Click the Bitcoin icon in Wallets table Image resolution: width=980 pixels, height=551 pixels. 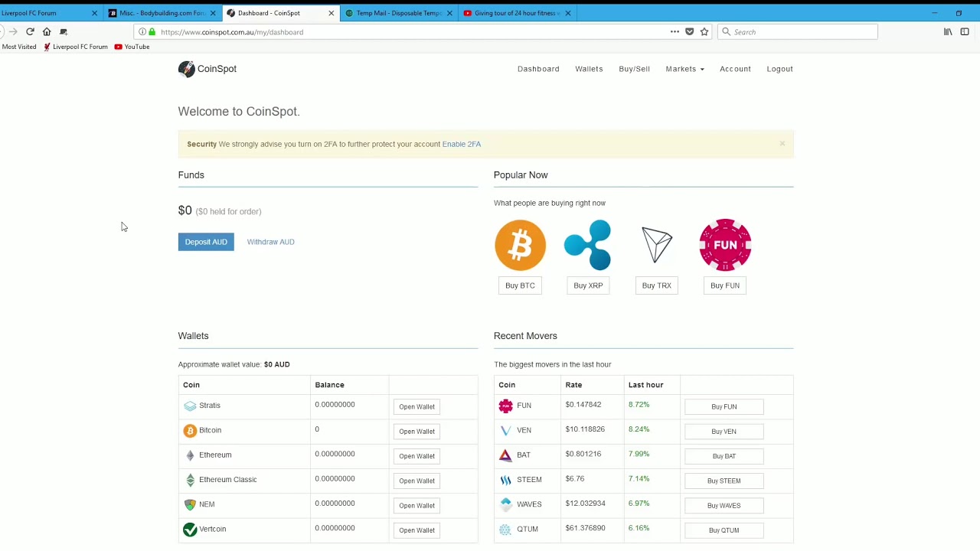pyautogui.click(x=190, y=431)
